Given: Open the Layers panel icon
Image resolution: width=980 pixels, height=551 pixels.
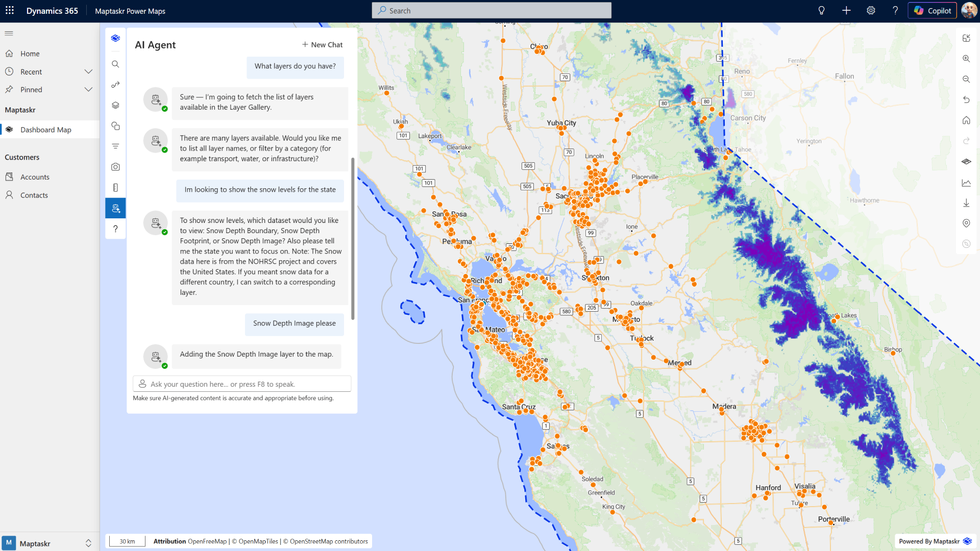Looking at the screenshot, I should (115, 105).
